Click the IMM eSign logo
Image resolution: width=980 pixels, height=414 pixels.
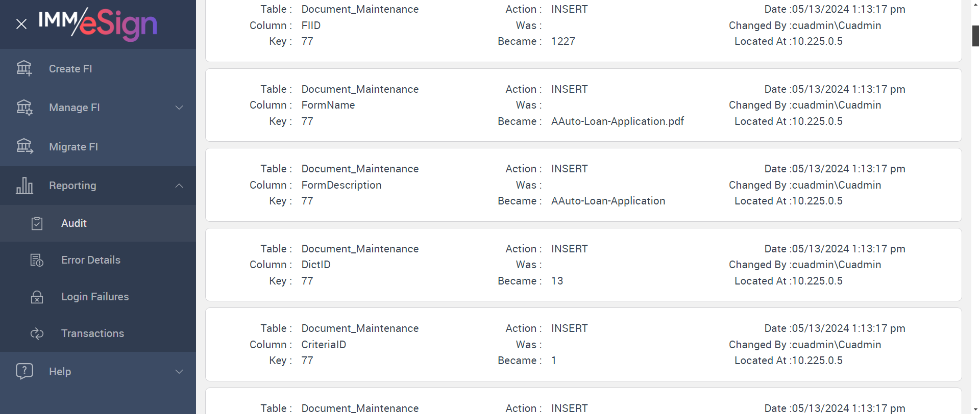[98, 23]
